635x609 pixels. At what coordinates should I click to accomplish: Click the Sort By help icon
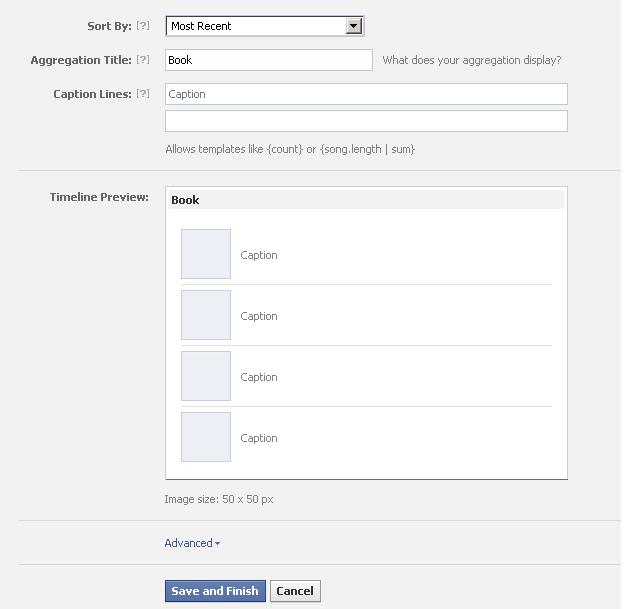click(x=143, y=26)
